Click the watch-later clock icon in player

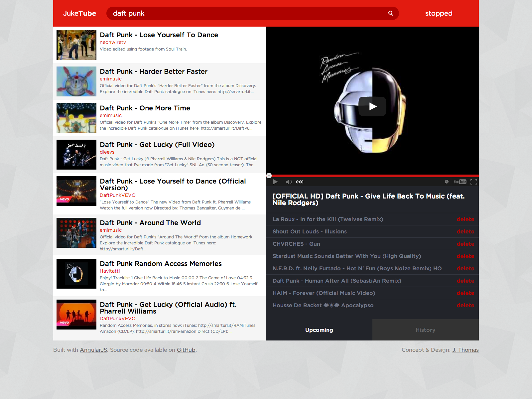[x=446, y=182]
